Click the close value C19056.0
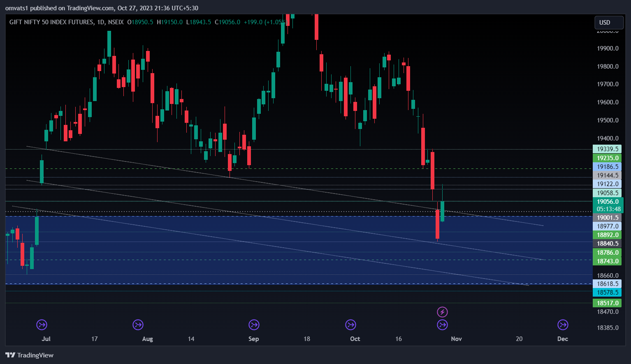Screen dimensions: 631x364 pyautogui.click(x=227, y=22)
